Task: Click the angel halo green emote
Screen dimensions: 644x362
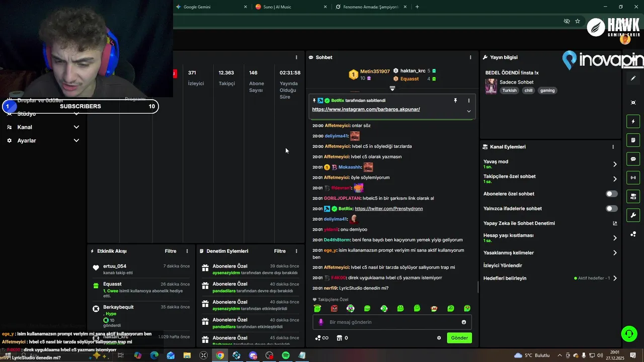Action: (x=317, y=308)
